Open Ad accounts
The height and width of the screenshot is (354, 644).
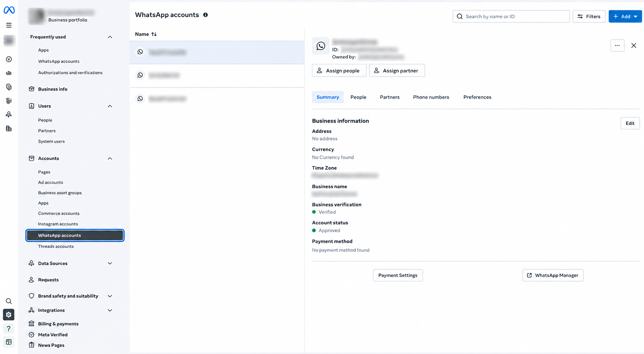pos(51,182)
